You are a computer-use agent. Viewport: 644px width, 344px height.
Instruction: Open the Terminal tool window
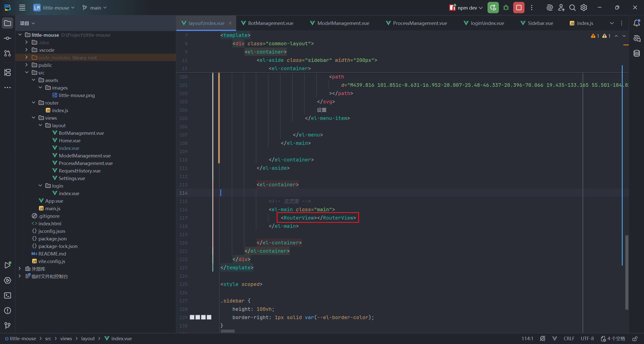[8, 295]
